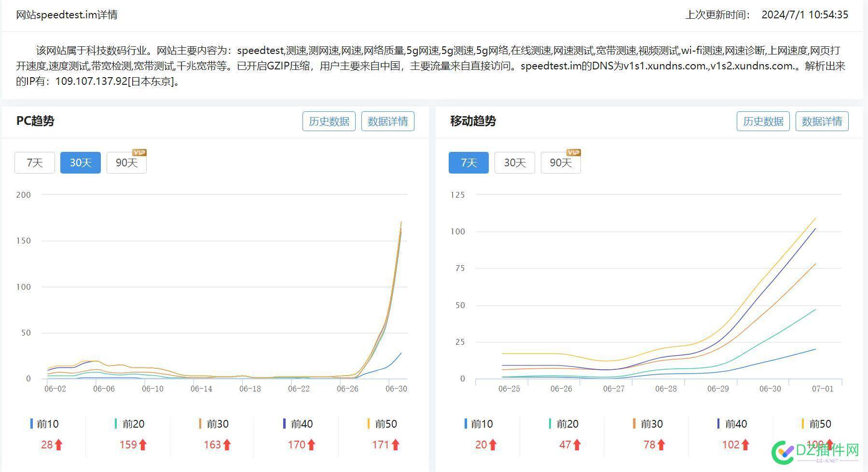Click mobile 前30 value 78
The image size is (868, 472).
pos(649,445)
